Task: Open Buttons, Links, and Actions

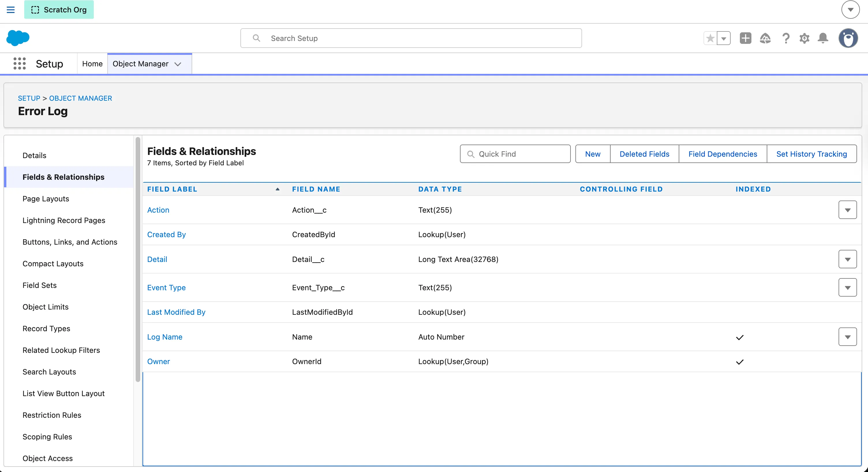Action: point(70,242)
